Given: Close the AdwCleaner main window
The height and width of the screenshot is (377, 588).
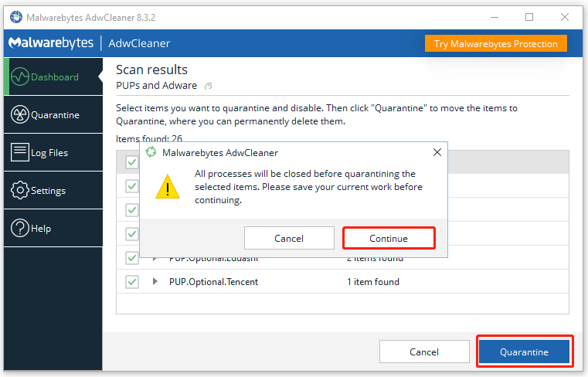Looking at the screenshot, I should click(564, 17).
